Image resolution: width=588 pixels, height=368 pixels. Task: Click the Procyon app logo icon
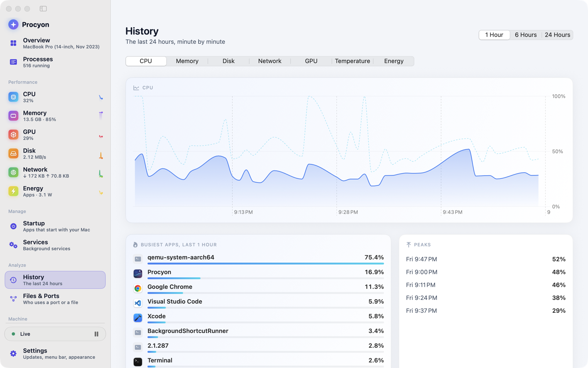[13, 24]
